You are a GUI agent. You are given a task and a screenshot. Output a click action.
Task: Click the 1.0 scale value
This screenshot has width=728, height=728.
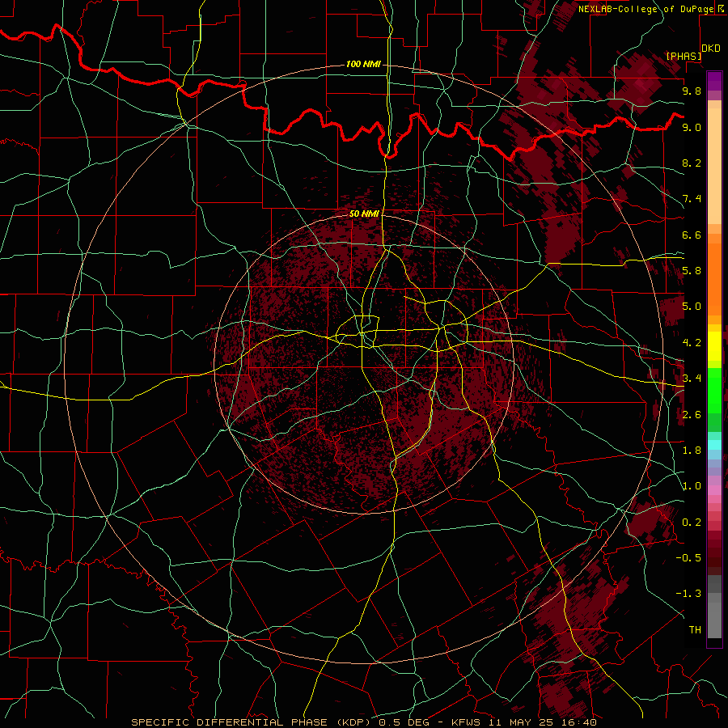click(692, 486)
